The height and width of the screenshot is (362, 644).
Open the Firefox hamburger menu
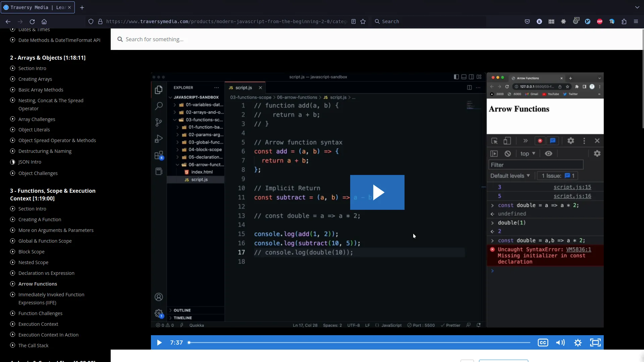coord(636,21)
